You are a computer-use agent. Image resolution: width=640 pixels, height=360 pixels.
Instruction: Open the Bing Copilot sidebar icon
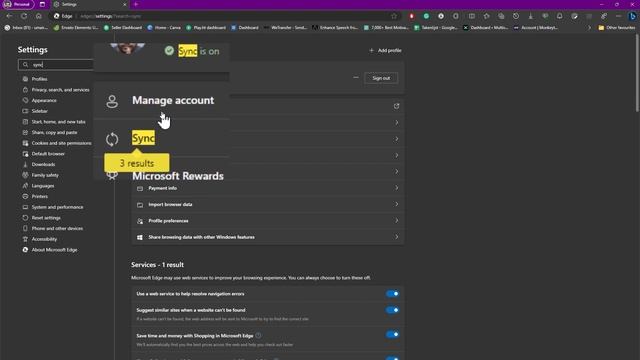pyautogui.click(x=633, y=16)
